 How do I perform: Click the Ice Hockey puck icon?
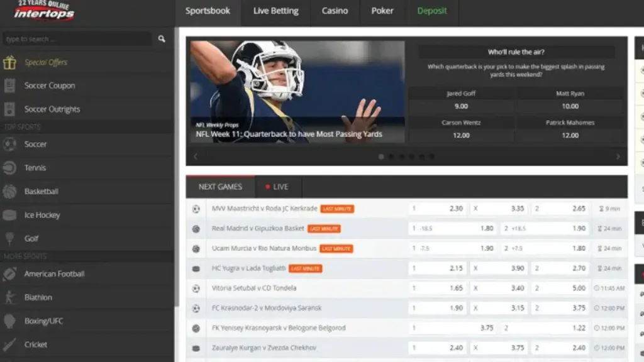(9, 215)
